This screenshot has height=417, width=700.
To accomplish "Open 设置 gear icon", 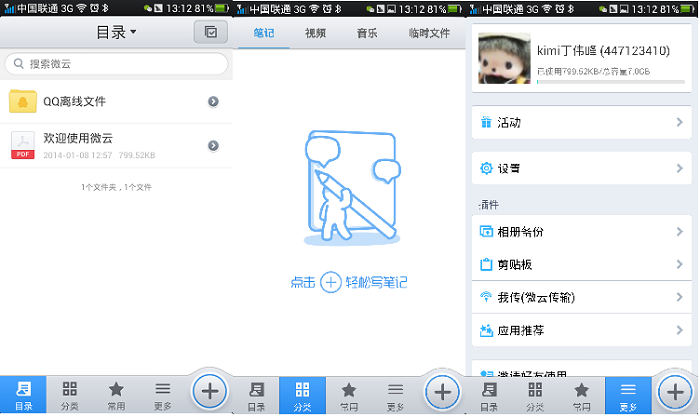I will tap(486, 168).
